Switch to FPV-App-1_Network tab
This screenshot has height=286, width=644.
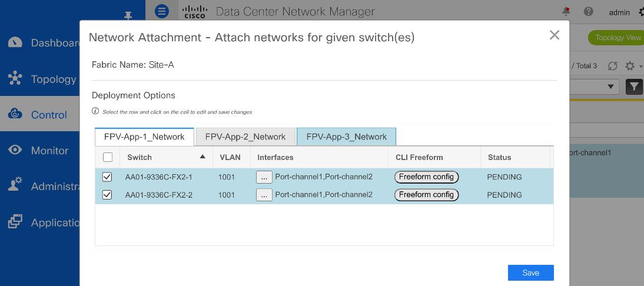144,137
